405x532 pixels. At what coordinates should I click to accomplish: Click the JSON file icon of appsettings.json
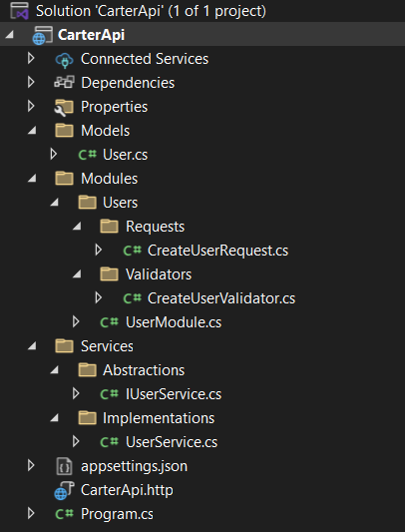(x=64, y=466)
